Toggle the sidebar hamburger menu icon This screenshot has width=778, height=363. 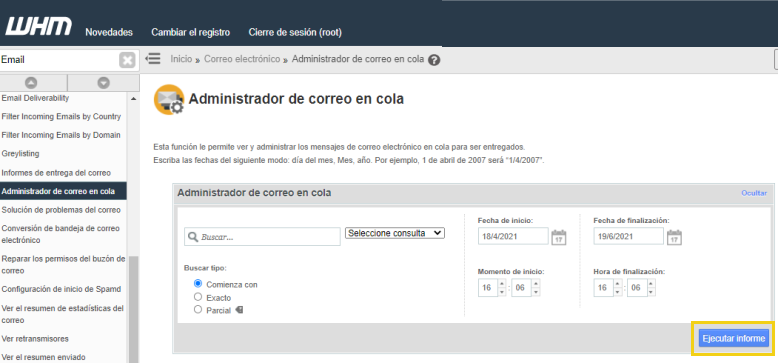[153, 59]
